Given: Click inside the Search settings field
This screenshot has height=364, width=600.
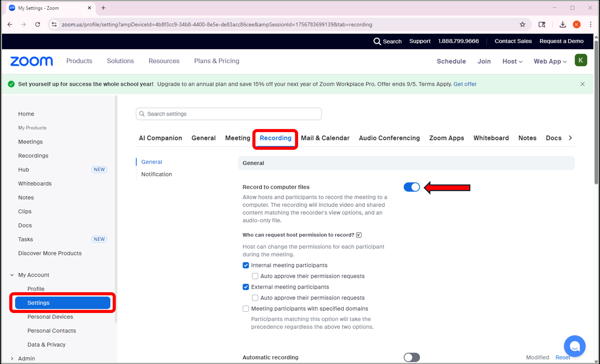Looking at the screenshot, I should [x=229, y=114].
